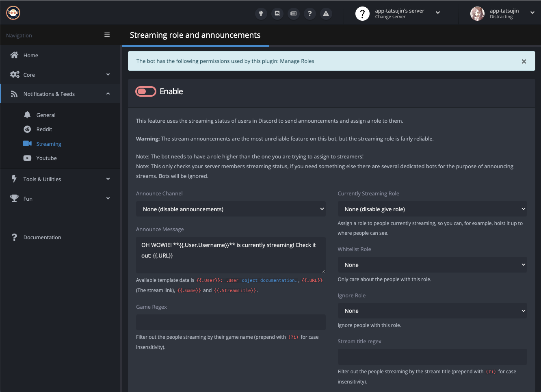Image resolution: width=541 pixels, height=392 pixels.
Task: Toggle the Enable switch for streaming
Action: tap(146, 91)
